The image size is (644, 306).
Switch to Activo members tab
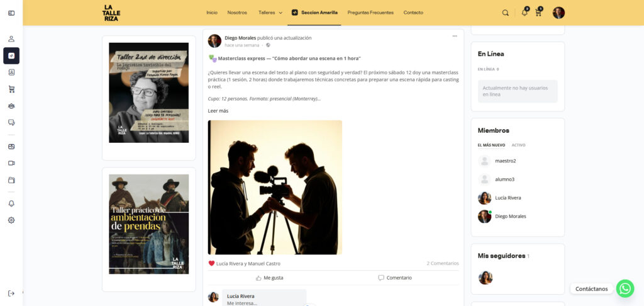pos(518,145)
